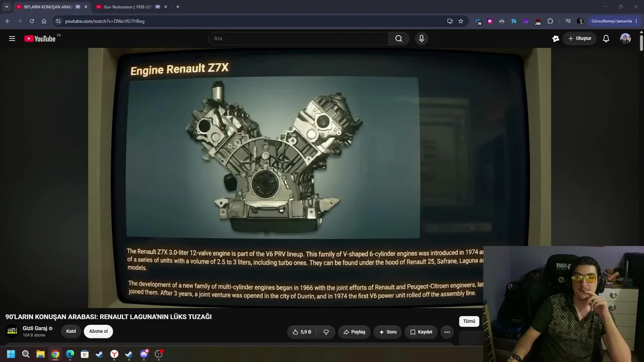Screen dimensions: 644x362
Task: Bookmark this page with the star
Action: coord(461,21)
